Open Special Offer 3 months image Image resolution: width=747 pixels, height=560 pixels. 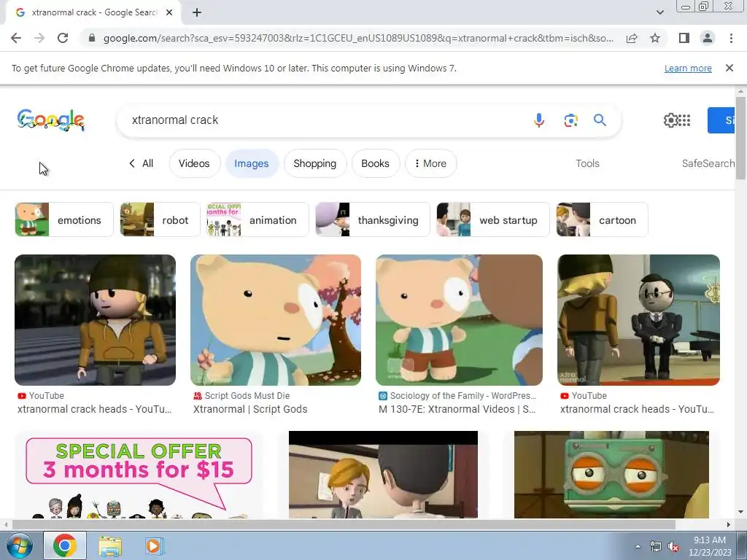[x=139, y=475]
